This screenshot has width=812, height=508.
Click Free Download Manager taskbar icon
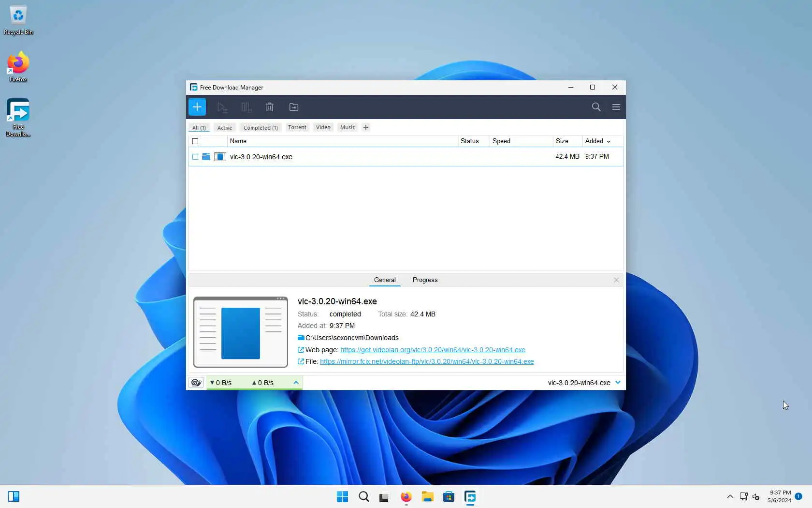470,497
